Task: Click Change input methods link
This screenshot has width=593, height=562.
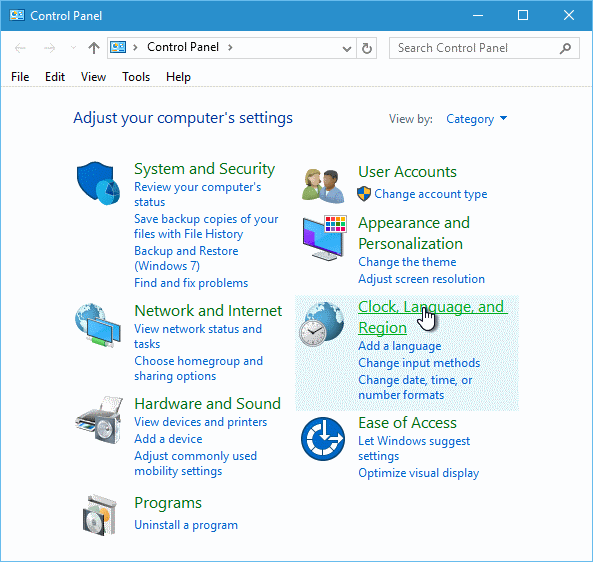Action: [419, 363]
